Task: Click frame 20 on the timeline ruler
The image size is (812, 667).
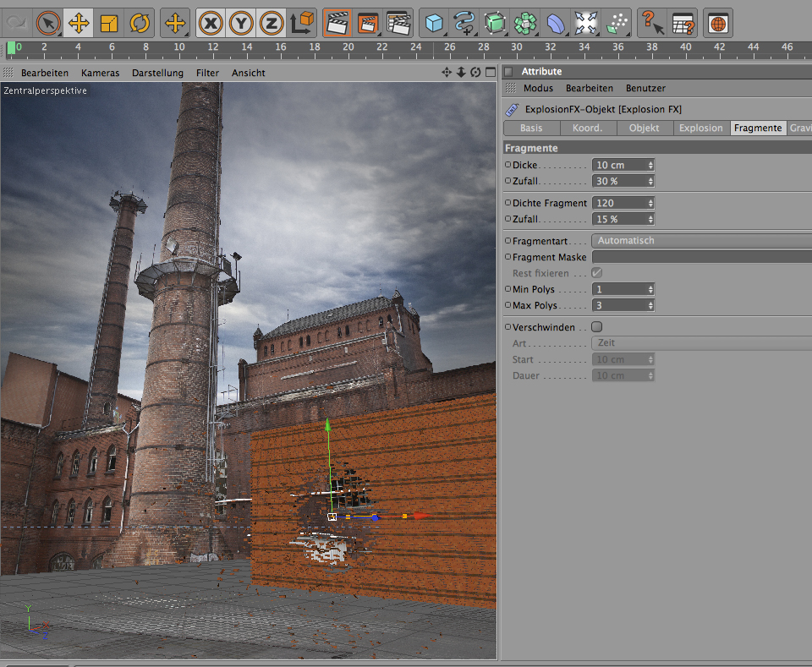Action: [x=347, y=49]
